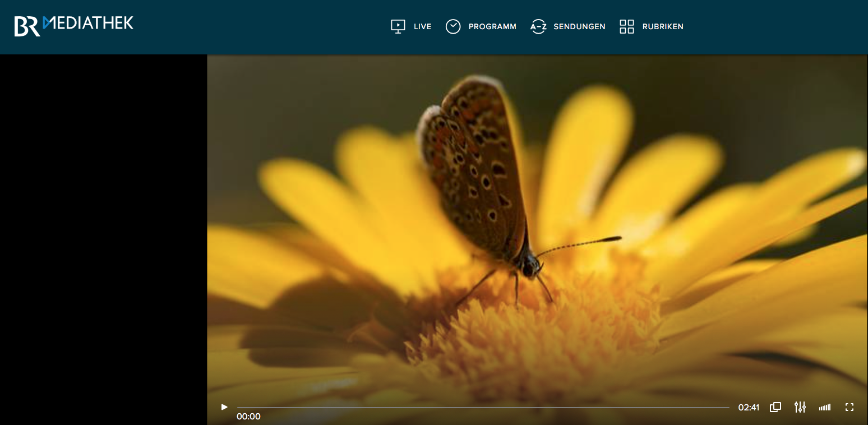The height and width of the screenshot is (425, 868).
Task: Open the pop-out window icon
Action: pos(775,407)
